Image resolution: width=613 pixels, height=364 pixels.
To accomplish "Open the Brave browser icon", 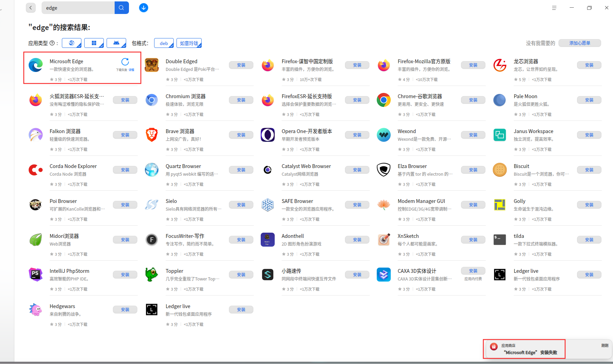I will (x=152, y=135).
